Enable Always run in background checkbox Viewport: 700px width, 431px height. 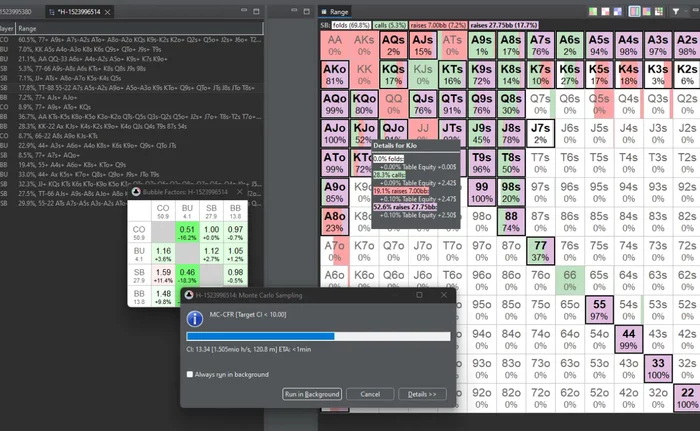click(x=190, y=374)
